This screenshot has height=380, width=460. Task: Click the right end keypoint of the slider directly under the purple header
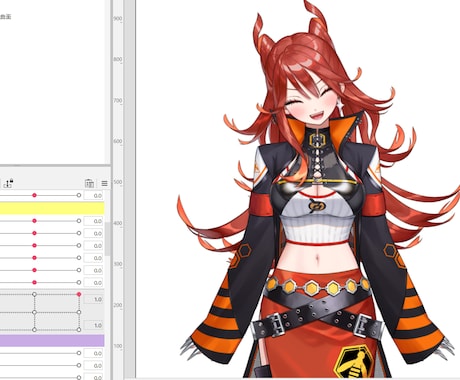(79, 353)
